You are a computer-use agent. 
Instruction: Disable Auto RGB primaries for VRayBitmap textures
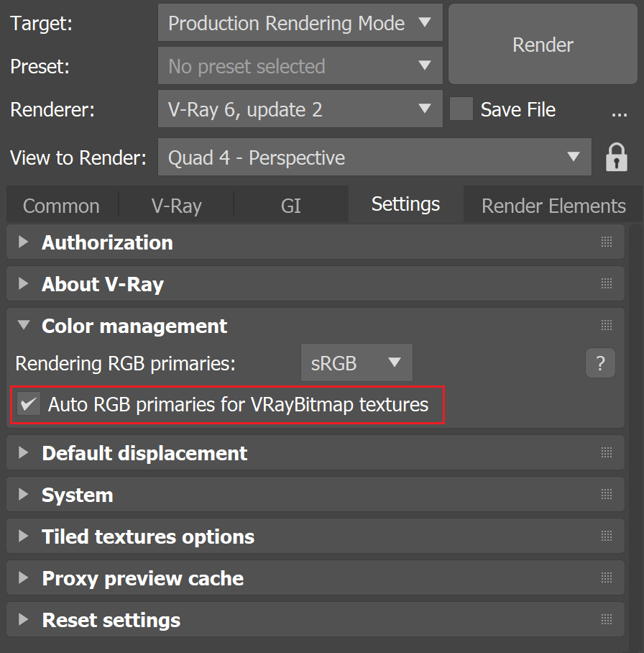coord(28,404)
